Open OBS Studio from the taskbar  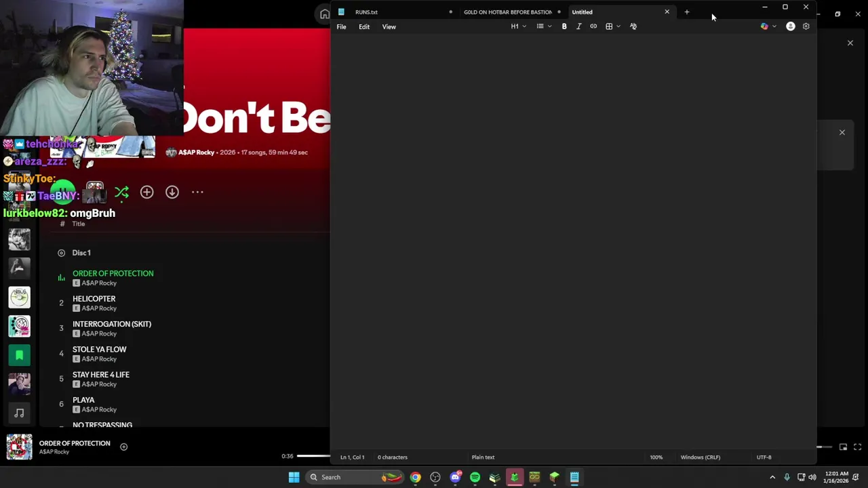click(435, 477)
